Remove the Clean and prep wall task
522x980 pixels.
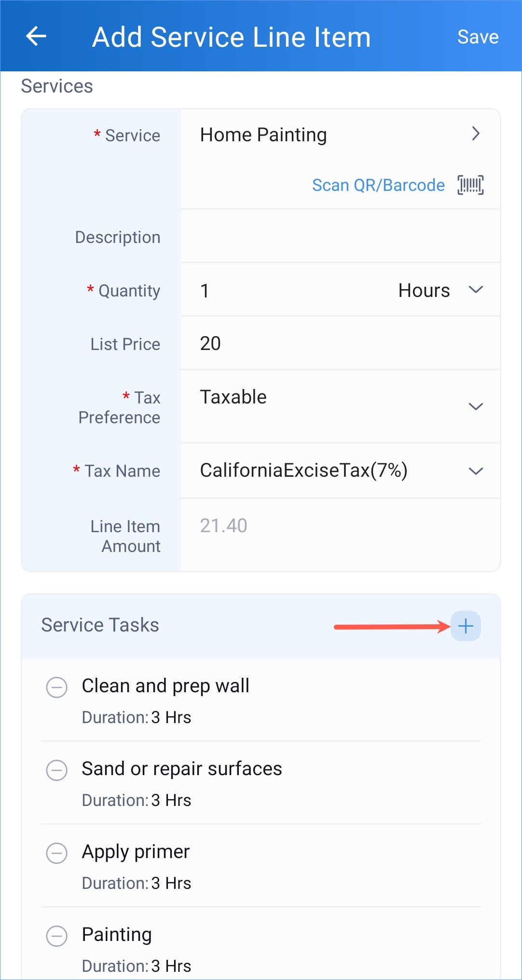coord(56,687)
